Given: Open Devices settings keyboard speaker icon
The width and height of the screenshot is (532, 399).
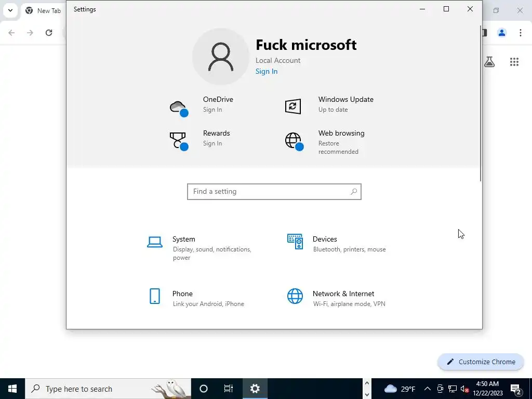Looking at the screenshot, I should pos(295,242).
